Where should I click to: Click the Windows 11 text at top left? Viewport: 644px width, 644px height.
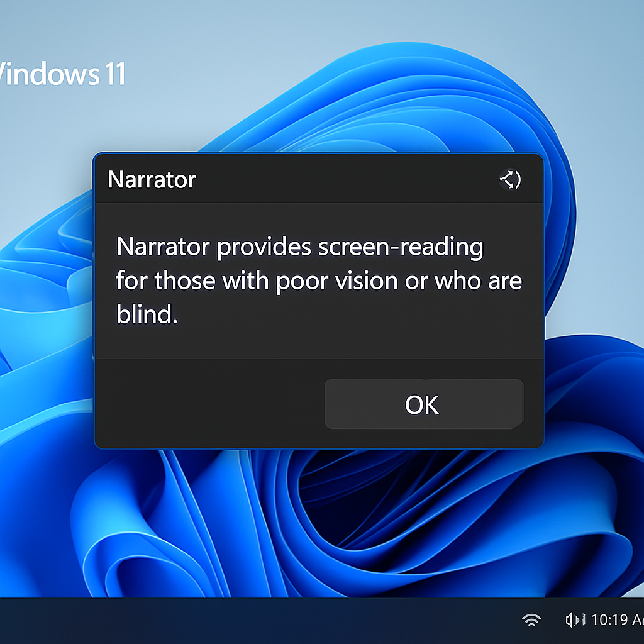tap(62, 74)
